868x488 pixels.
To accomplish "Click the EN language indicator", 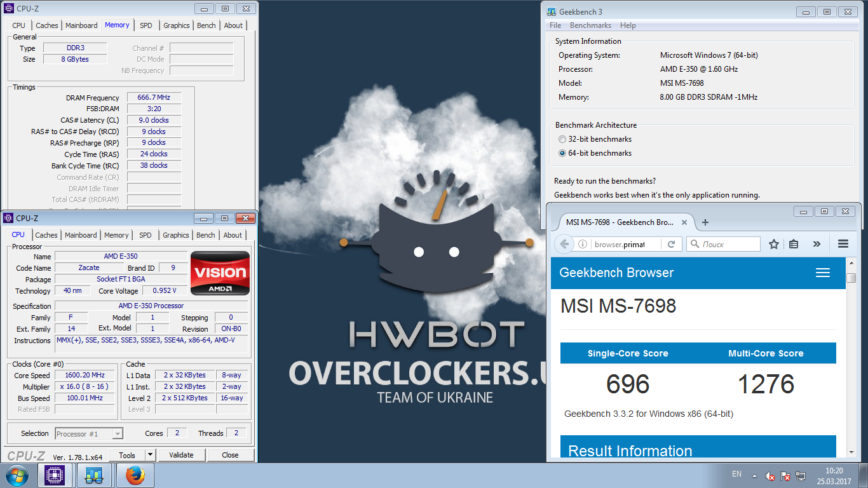I will pyautogui.click(x=736, y=474).
